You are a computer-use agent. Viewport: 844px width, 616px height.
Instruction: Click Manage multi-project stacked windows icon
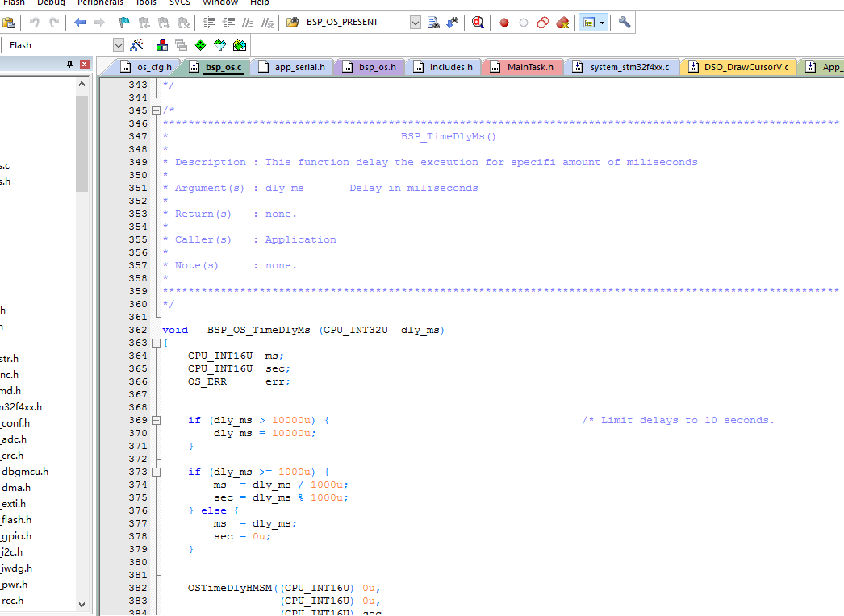pos(181,44)
